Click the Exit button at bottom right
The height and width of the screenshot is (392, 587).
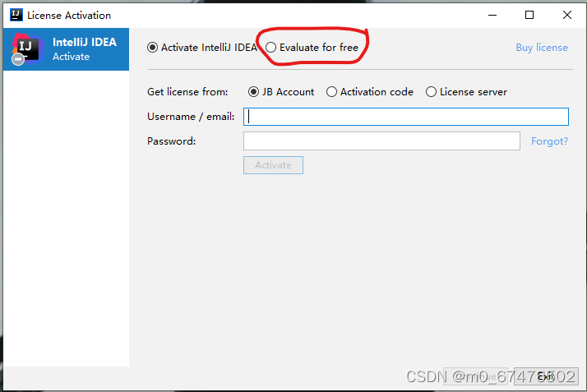[x=546, y=376]
